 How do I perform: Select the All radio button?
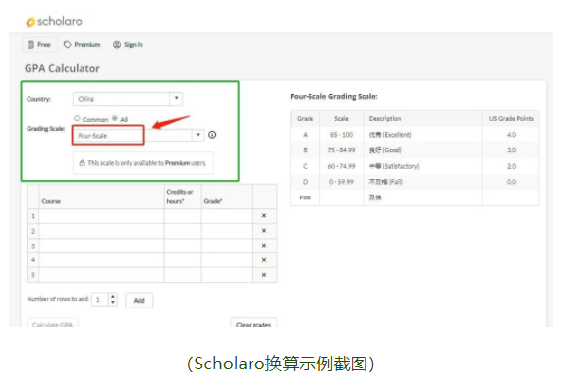click(115, 118)
